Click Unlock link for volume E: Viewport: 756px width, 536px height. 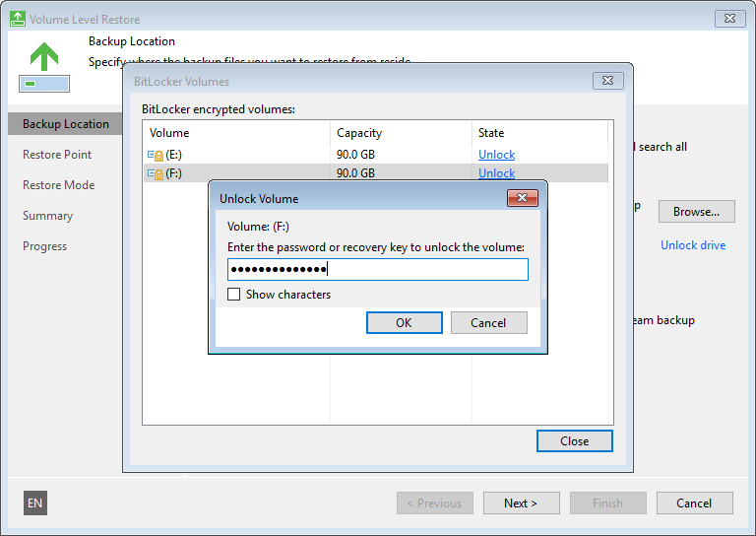(x=496, y=155)
